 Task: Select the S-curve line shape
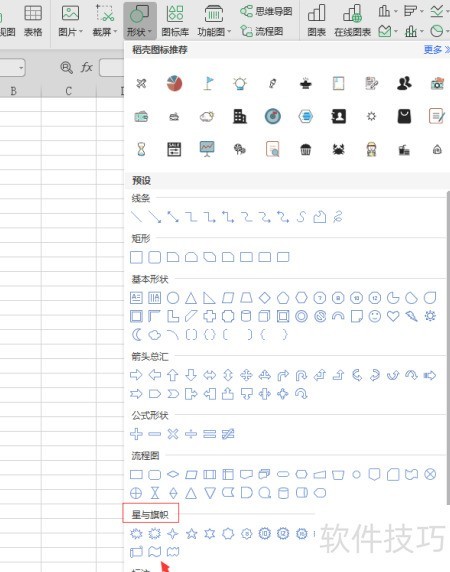coord(301,217)
